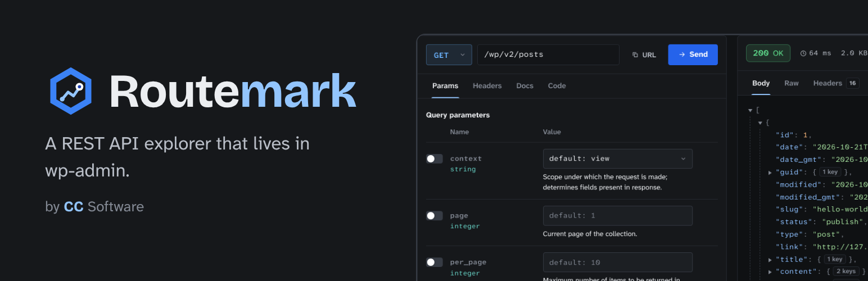Expand the "guid" JSON node
Image resolution: width=868 pixels, height=281 pixels.
770,173
